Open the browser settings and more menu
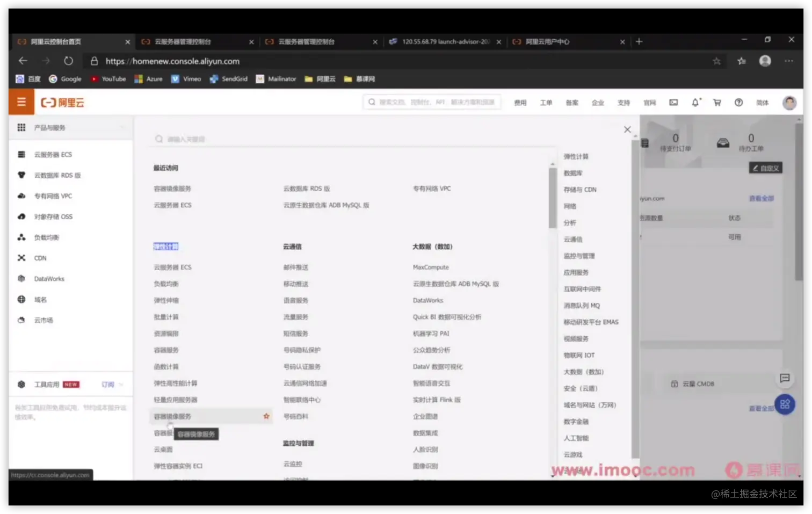The height and width of the screenshot is (514, 812). pos(788,61)
